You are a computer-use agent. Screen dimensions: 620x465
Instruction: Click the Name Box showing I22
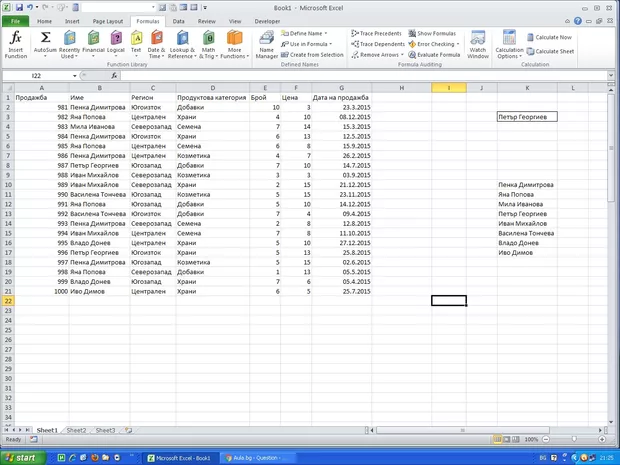point(40,75)
